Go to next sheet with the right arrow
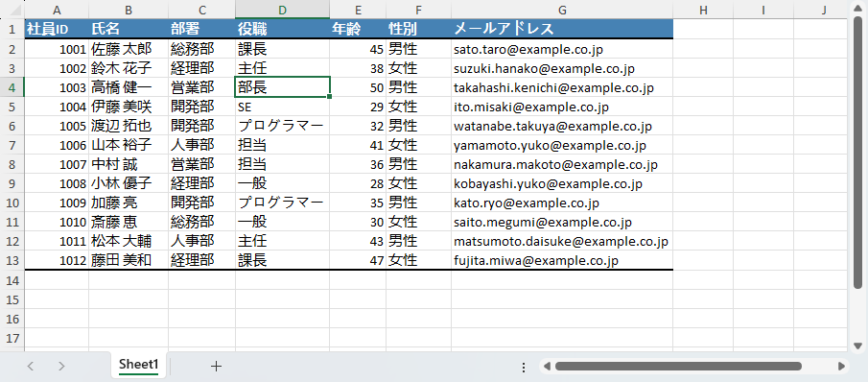Screen dimensions: 868x382 (x=61, y=366)
